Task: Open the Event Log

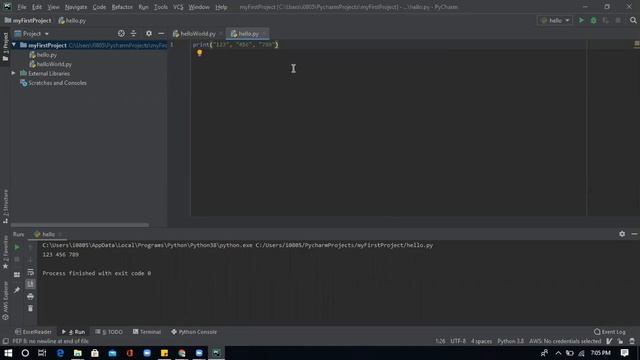Action: [x=610, y=332]
